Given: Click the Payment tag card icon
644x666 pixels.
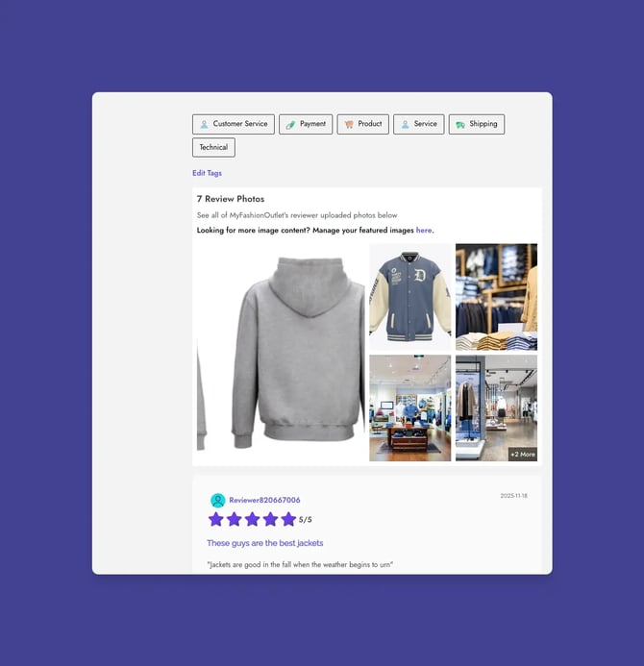Looking at the screenshot, I should click(290, 124).
